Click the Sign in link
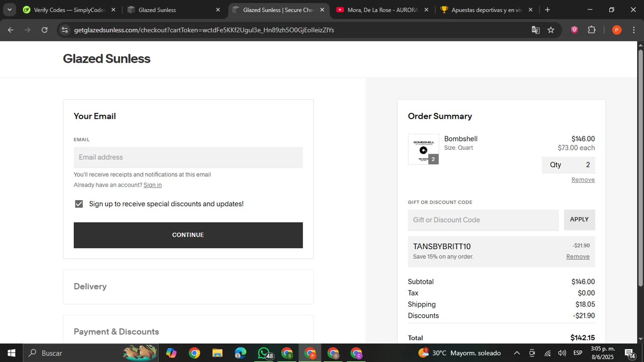Screen dimensions: 644x362 point(152,185)
